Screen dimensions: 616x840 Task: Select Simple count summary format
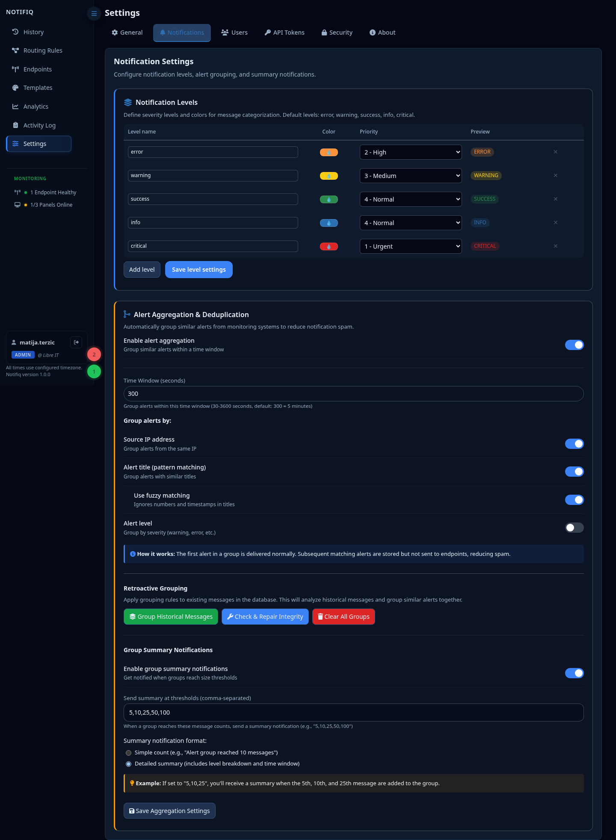coord(128,753)
